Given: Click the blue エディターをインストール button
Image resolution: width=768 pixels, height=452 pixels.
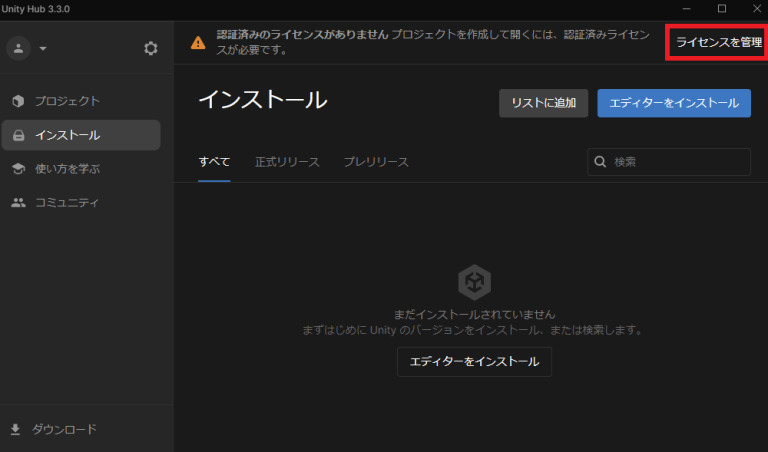Looking at the screenshot, I should pos(673,103).
